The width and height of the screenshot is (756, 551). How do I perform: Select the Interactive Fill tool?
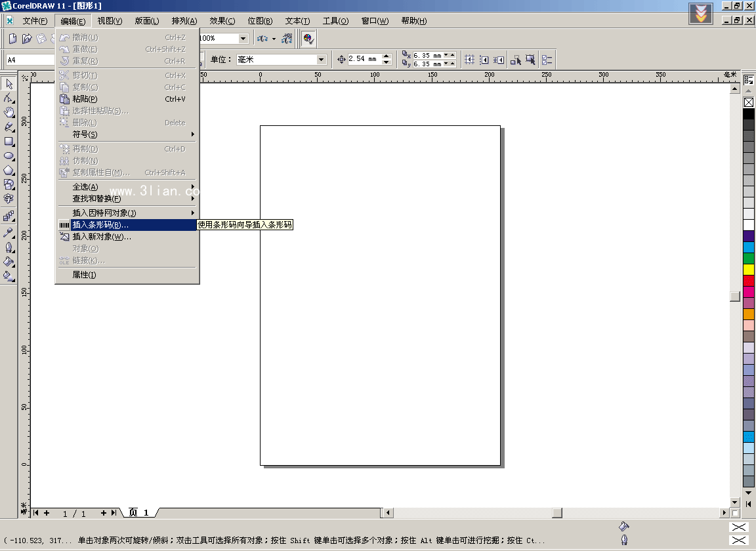(9, 276)
